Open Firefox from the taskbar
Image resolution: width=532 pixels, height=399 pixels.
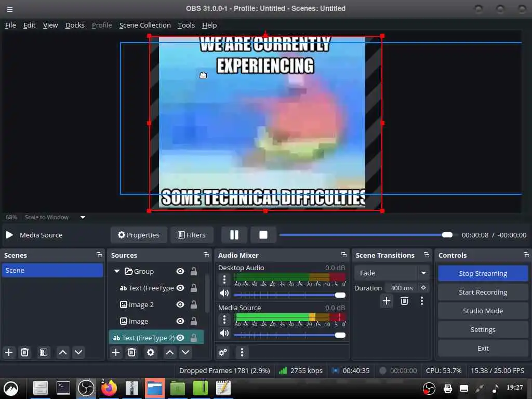pos(109,388)
